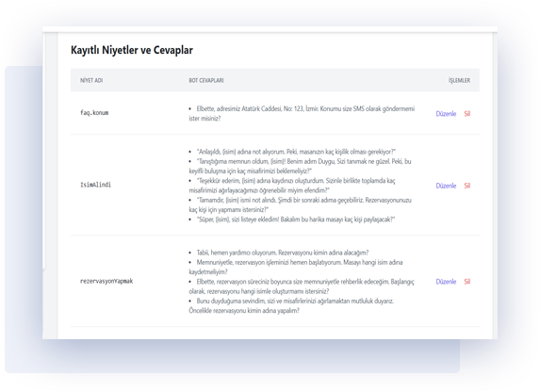The image size is (540, 392).
Task: Click the answer starting "Memnuniyetle, rezervasyon işleminizi"
Action: point(296,267)
